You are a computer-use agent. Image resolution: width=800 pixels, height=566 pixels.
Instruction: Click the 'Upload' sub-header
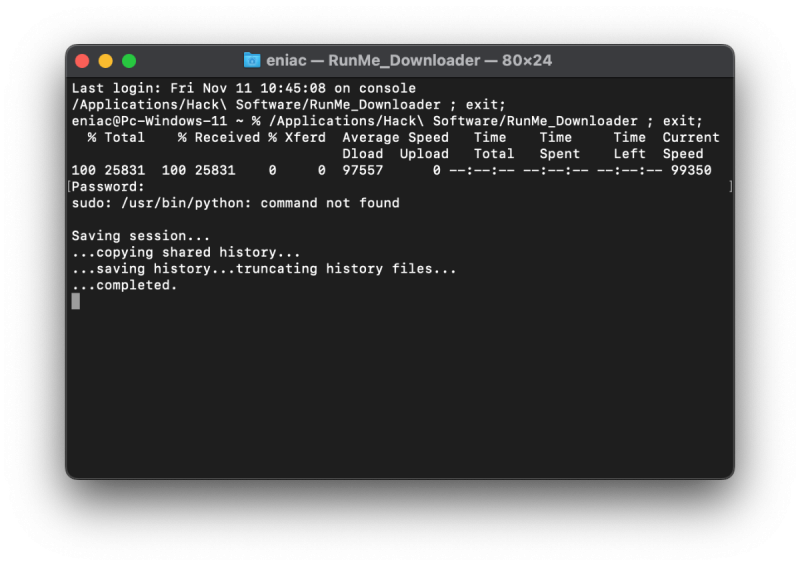pos(424,154)
